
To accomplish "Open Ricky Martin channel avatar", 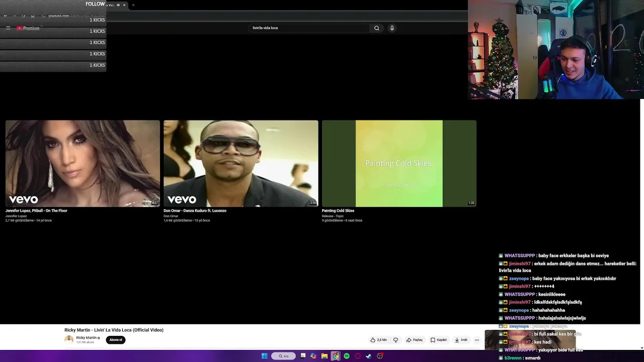I will [x=69, y=339].
